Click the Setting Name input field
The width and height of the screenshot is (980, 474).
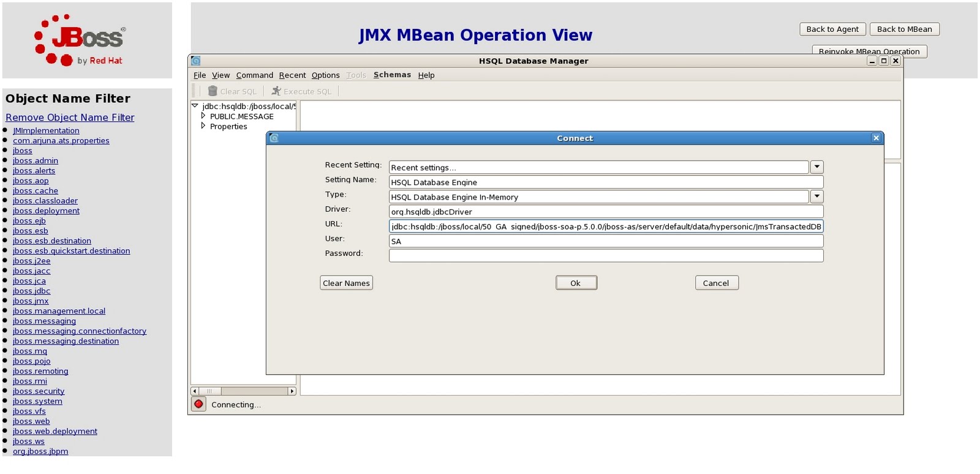click(606, 182)
